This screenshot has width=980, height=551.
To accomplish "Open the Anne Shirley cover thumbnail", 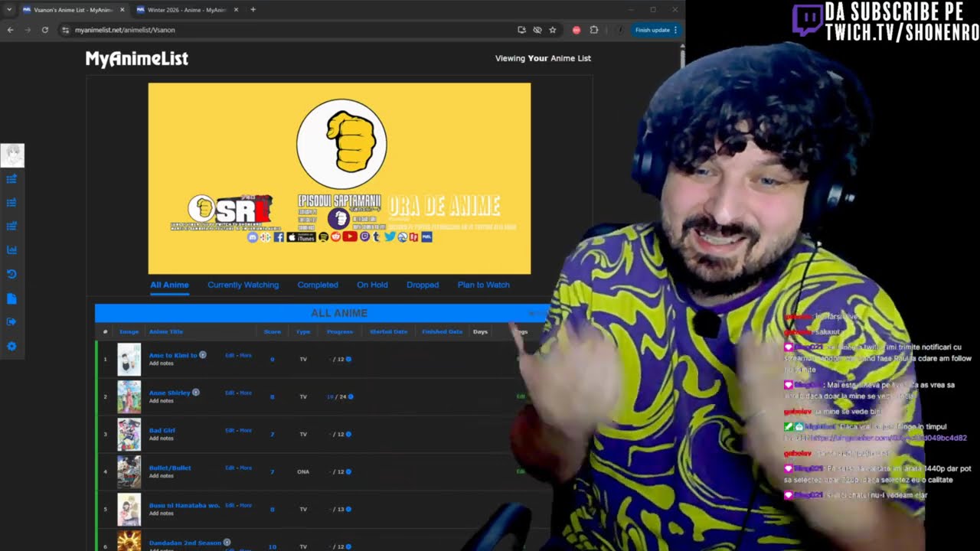I will tap(129, 397).
